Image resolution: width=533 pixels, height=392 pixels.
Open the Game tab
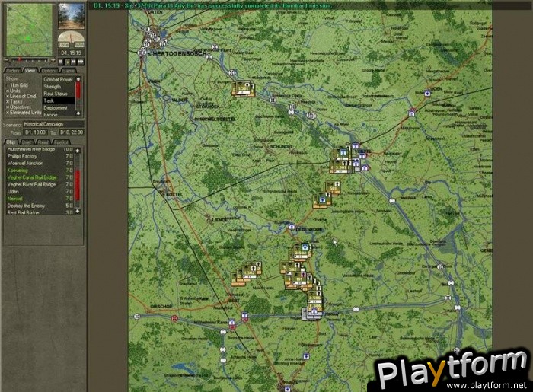click(x=69, y=71)
